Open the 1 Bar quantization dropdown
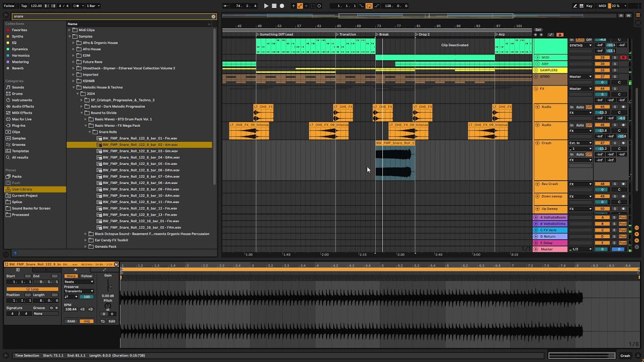644x362 pixels. pyautogui.click(x=93, y=6)
